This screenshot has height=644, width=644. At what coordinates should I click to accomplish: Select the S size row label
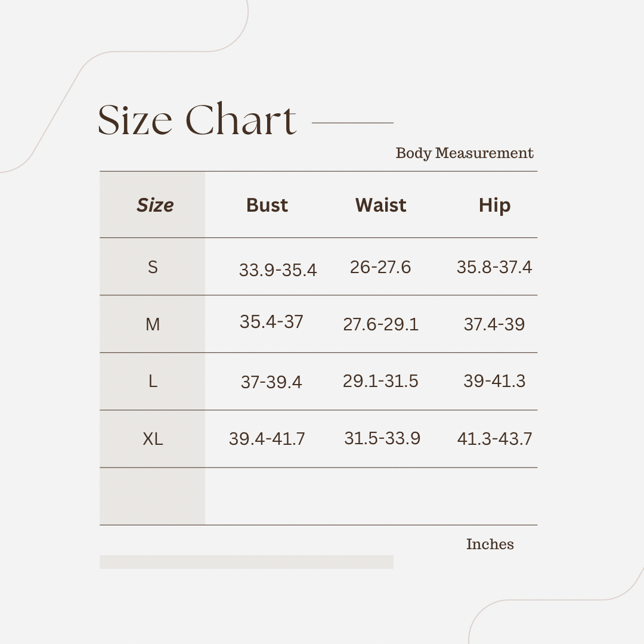(x=153, y=267)
